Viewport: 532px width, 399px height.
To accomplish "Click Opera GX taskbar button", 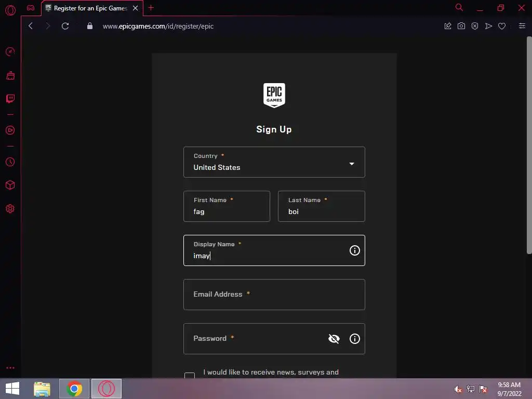I will point(107,389).
